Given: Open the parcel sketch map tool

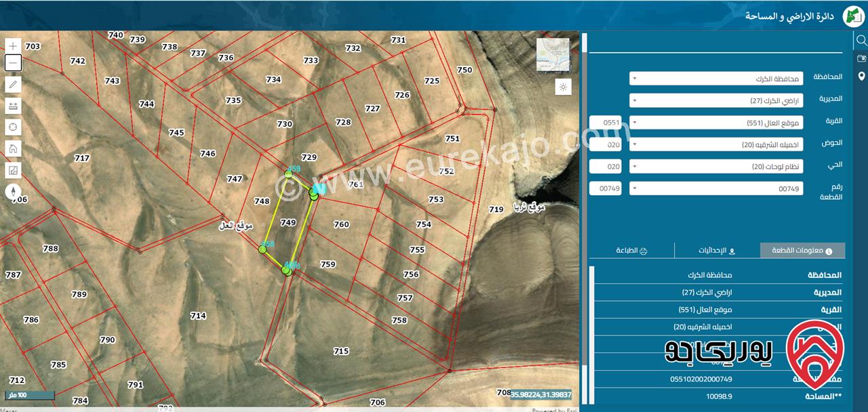Looking at the screenshot, I should 13,170.
